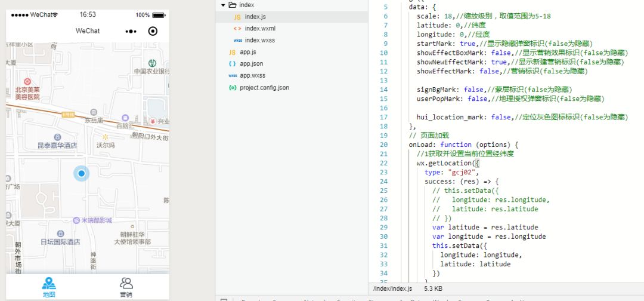Click the wxss icon beside index.wxss
644x301 pixels.
tap(237, 40)
